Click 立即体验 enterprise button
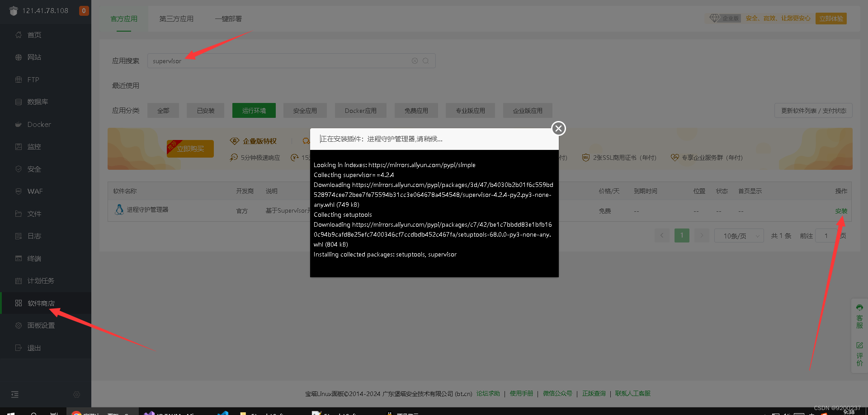Image resolution: width=868 pixels, height=415 pixels. pyautogui.click(x=831, y=19)
